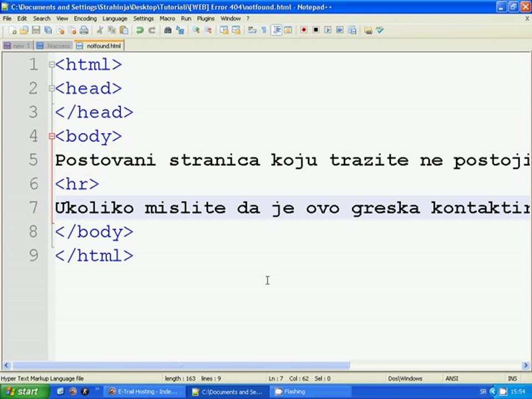532x399 pixels.
Task: Click the Paste clipboard icon
Action: click(124, 30)
